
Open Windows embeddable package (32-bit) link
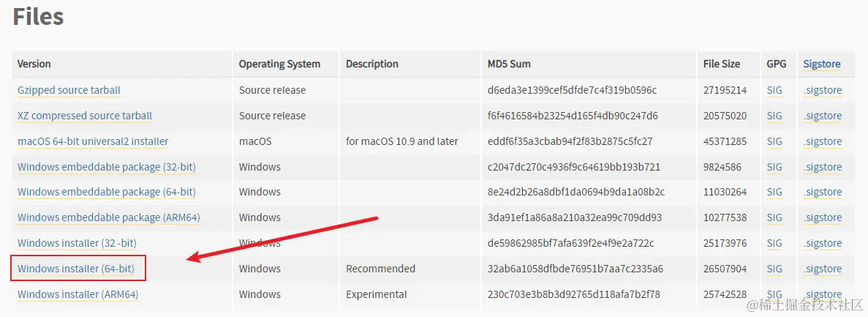point(106,167)
